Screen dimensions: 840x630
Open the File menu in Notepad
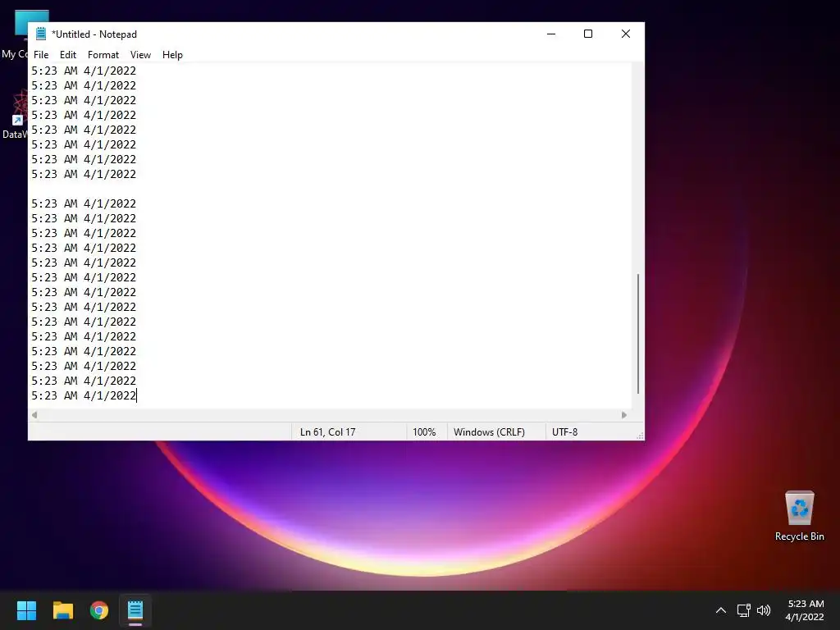coord(41,55)
